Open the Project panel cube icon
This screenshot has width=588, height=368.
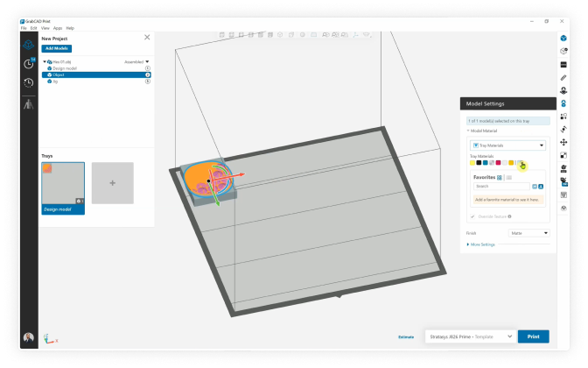(x=29, y=44)
